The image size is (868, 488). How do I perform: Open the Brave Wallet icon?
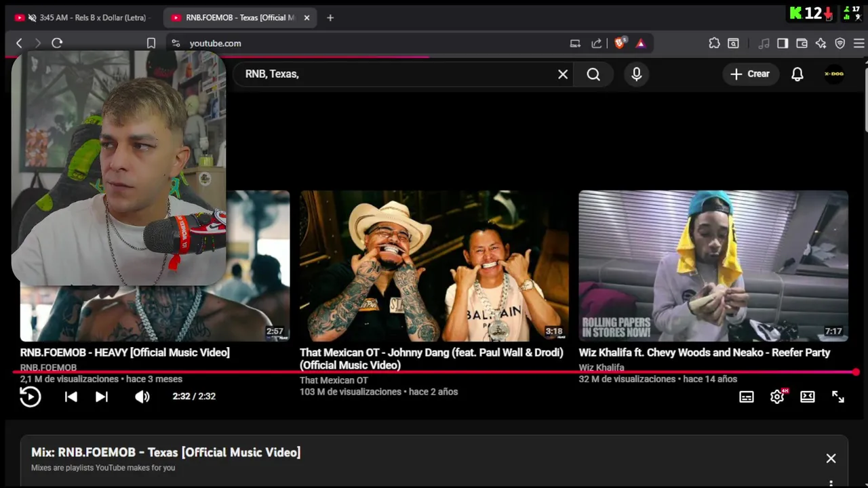click(x=802, y=43)
